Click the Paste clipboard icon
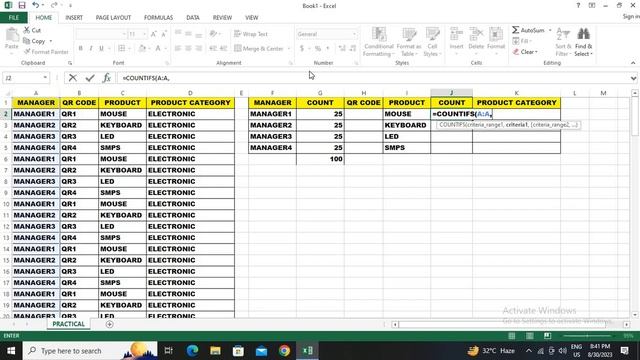 (x=12, y=35)
